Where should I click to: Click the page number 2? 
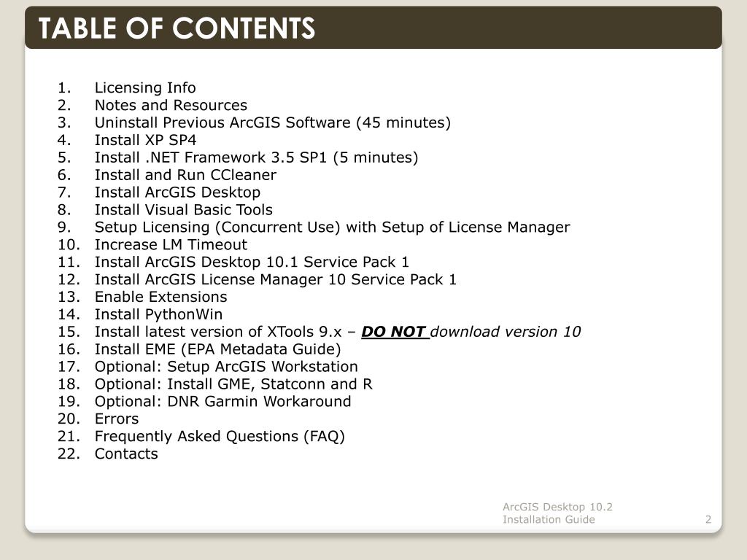click(x=708, y=519)
